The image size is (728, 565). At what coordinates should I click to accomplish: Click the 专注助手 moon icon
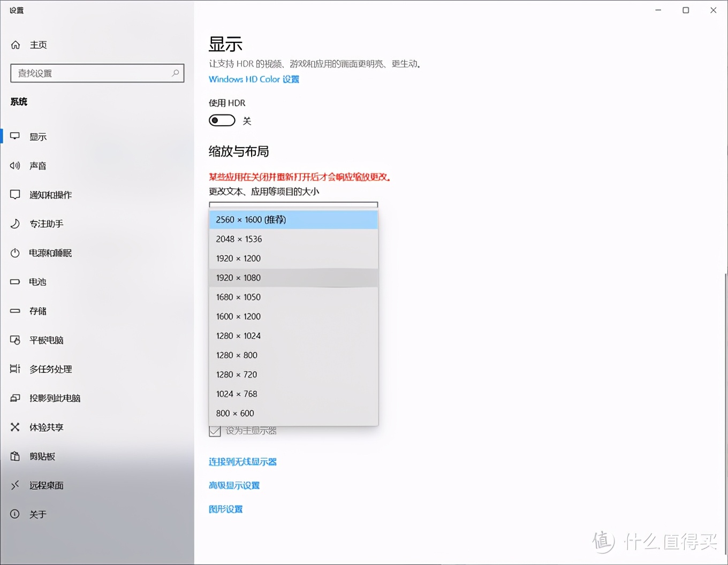click(x=15, y=224)
